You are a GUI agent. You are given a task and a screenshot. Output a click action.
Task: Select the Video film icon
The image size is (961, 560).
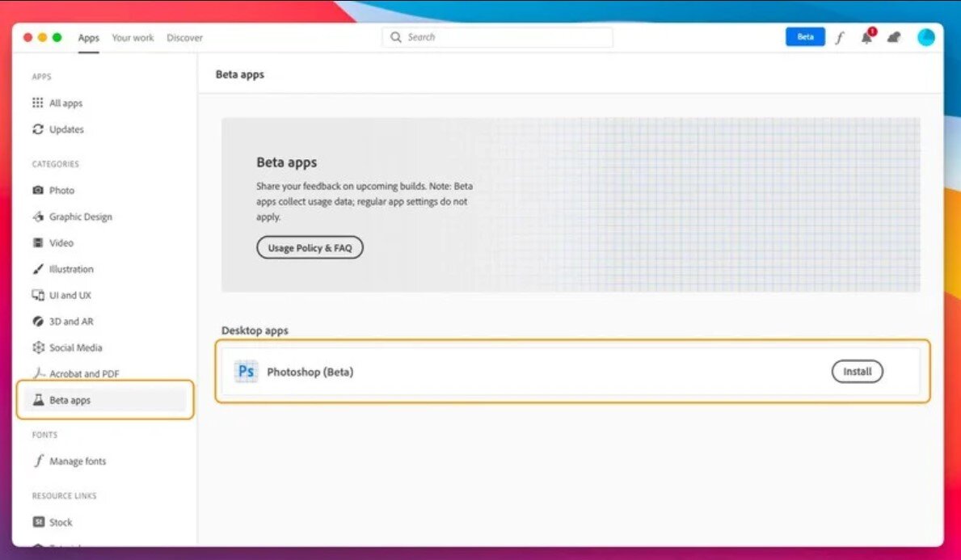[38, 242]
